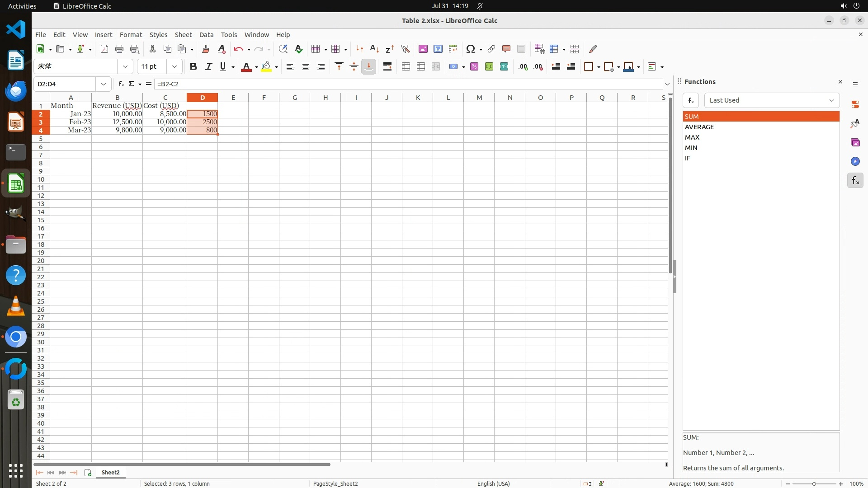Select the AVERAGE function in the list
The height and width of the screenshot is (488, 868).
699,127
